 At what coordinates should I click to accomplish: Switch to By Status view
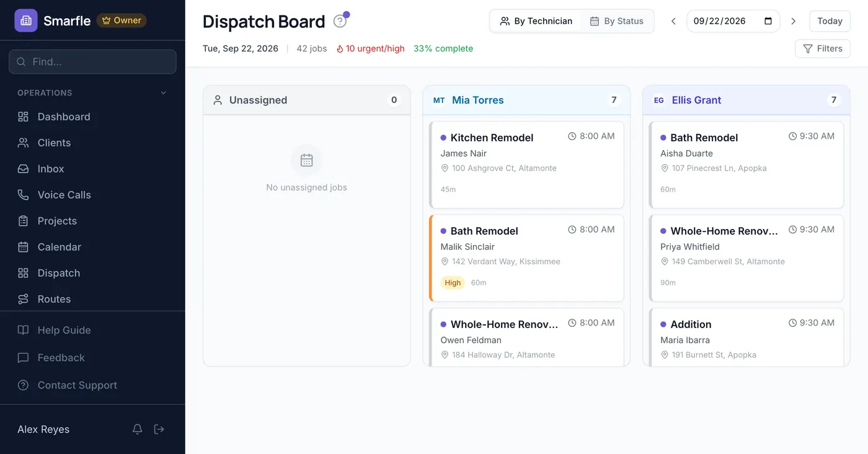point(616,21)
